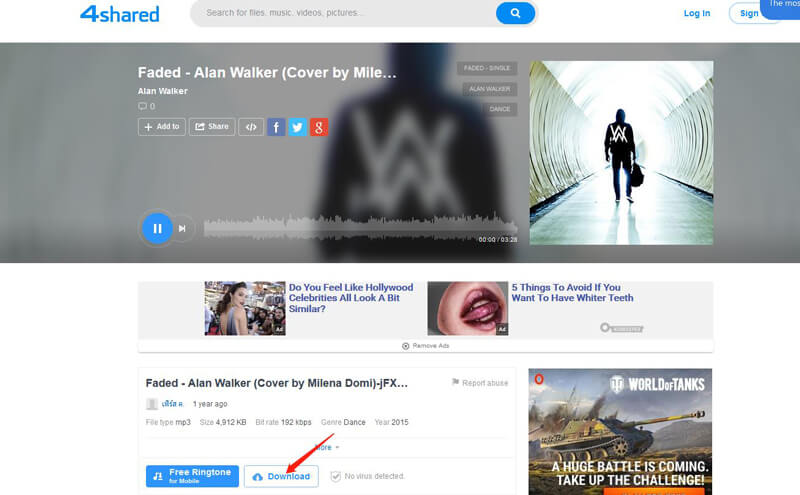Viewport: 800px width, 495px height.
Task: Click the uploader avatar icon
Action: 152,404
